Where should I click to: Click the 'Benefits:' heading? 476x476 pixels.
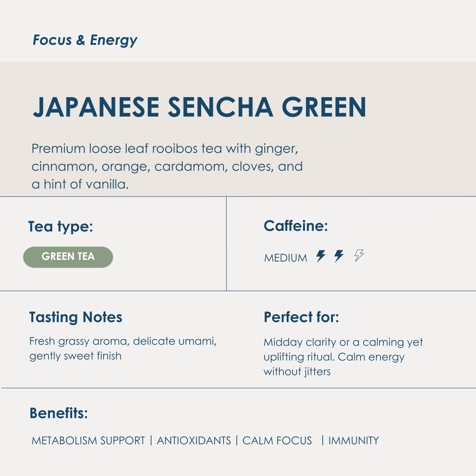click(59, 413)
